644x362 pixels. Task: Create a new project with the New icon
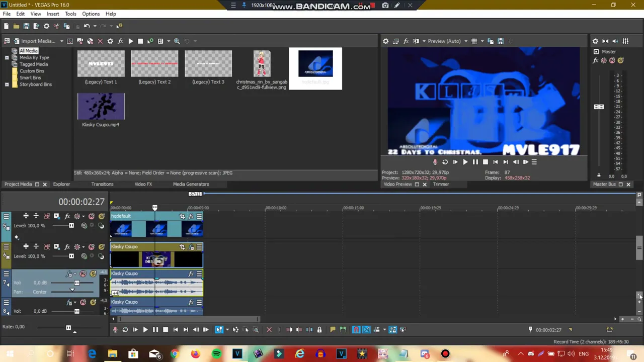(6, 26)
